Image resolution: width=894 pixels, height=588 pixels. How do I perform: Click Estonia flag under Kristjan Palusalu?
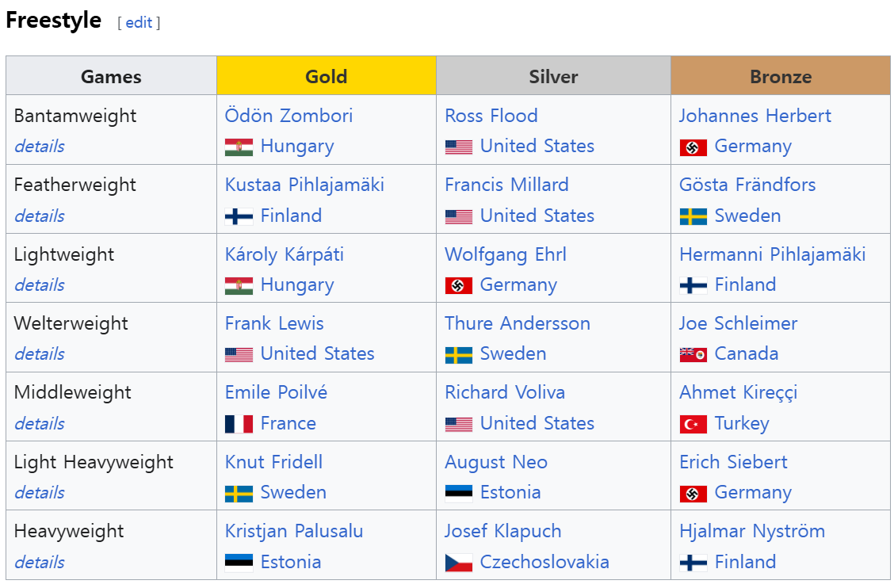[x=239, y=563]
